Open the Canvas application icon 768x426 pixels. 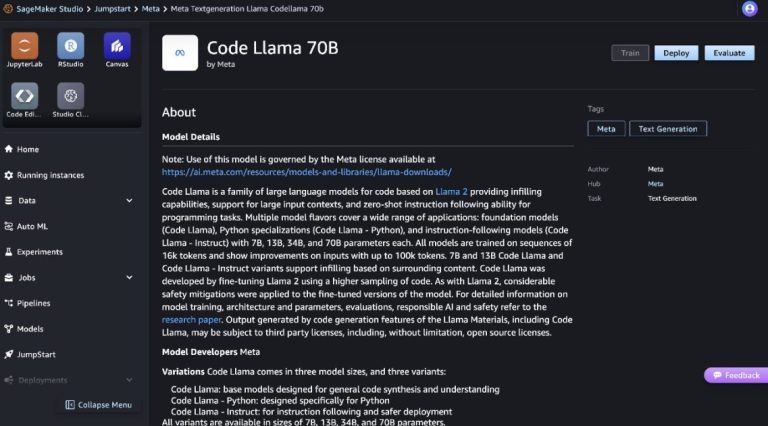pos(117,45)
